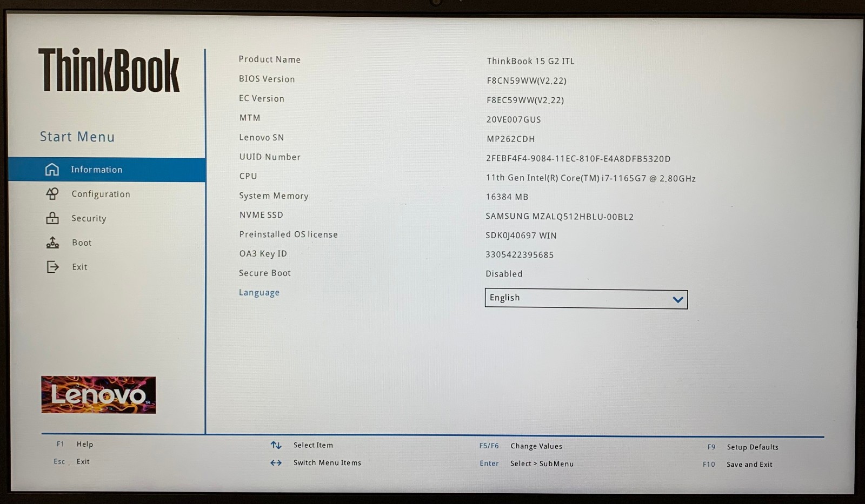The image size is (865, 504).
Task: Click F10 Save and Exit
Action: click(x=737, y=464)
